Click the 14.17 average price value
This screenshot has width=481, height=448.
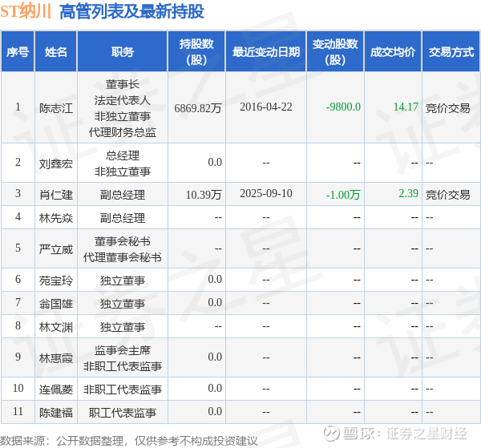[406, 107]
